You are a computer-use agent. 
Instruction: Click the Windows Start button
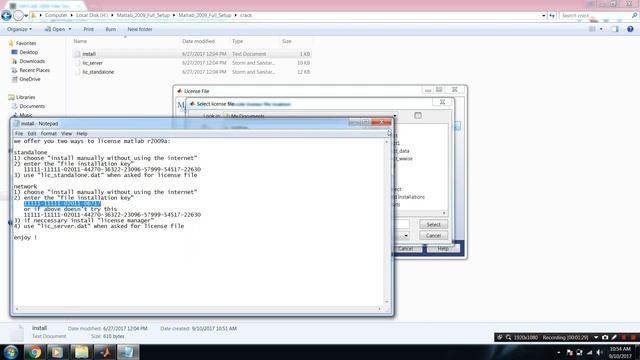(x=11, y=352)
